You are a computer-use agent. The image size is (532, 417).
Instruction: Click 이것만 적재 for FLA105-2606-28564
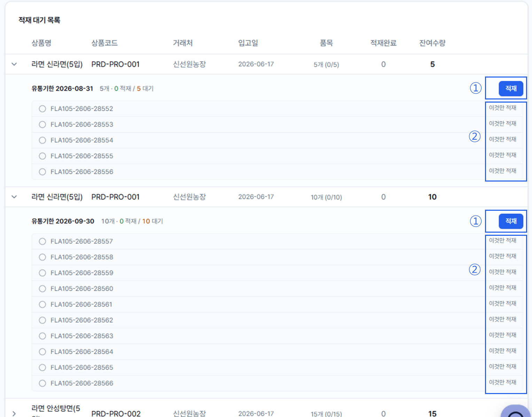click(x=502, y=351)
